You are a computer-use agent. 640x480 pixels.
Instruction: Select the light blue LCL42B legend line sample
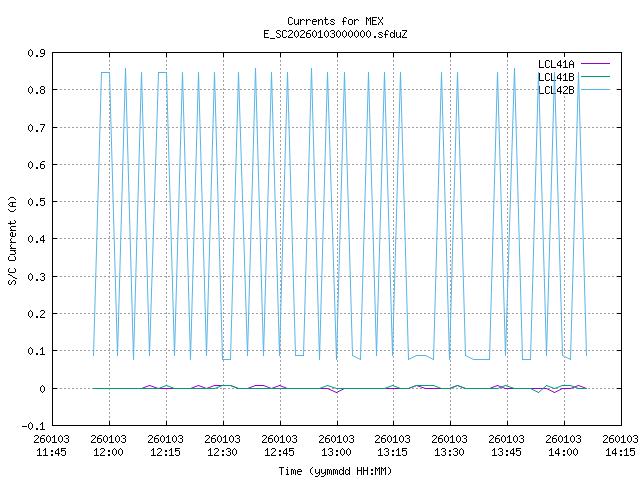pyautogui.click(x=594, y=89)
